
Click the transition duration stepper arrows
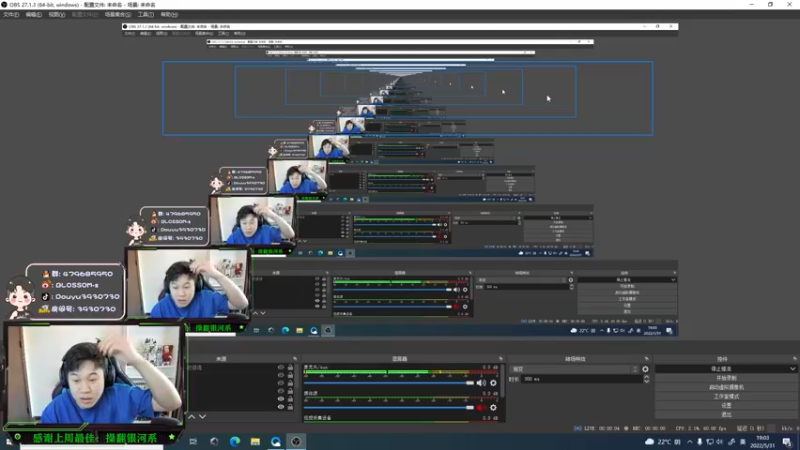[x=646, y=379]
